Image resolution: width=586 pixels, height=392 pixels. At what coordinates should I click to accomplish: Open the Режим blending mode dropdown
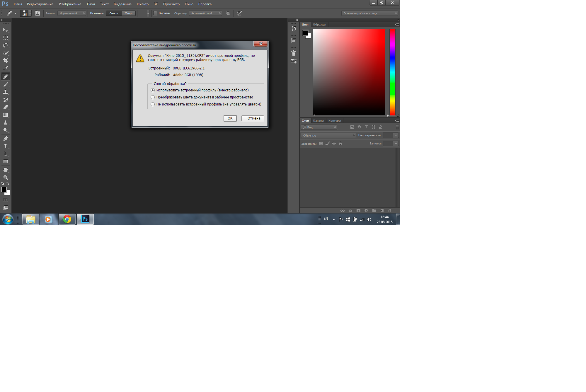(72, 13)
